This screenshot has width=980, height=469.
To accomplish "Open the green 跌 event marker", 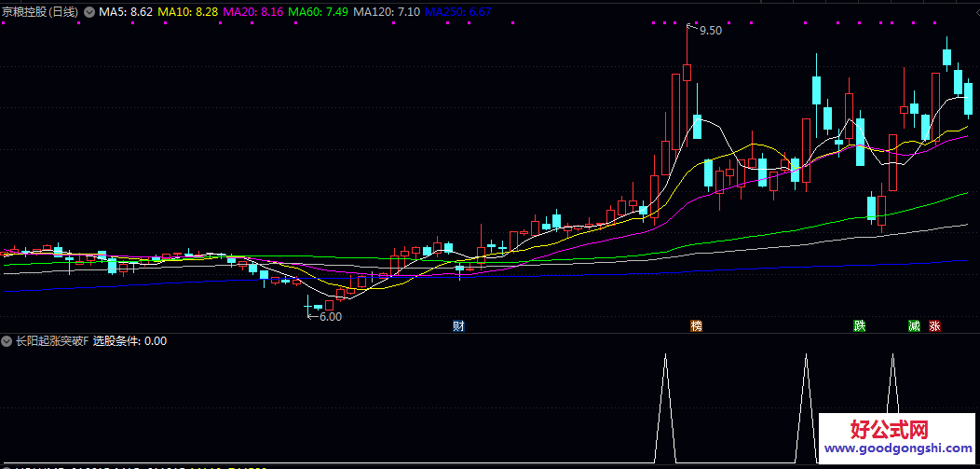I will pyautogui.click(x=860, y=325).
